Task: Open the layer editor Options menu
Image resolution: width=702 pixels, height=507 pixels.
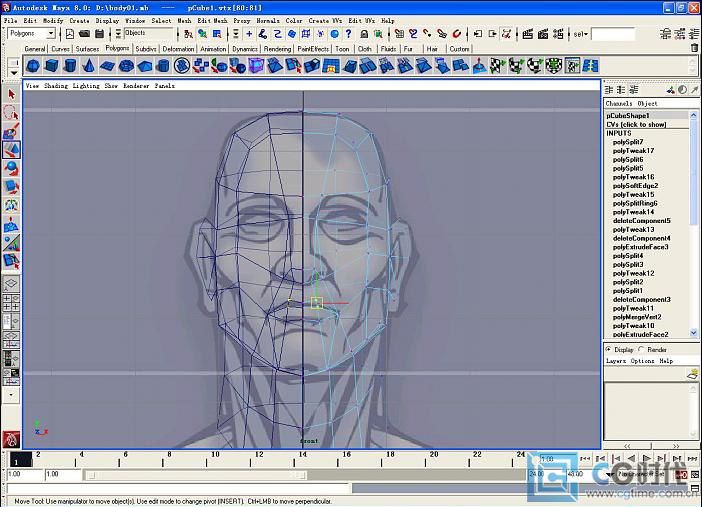Action: 642,361
